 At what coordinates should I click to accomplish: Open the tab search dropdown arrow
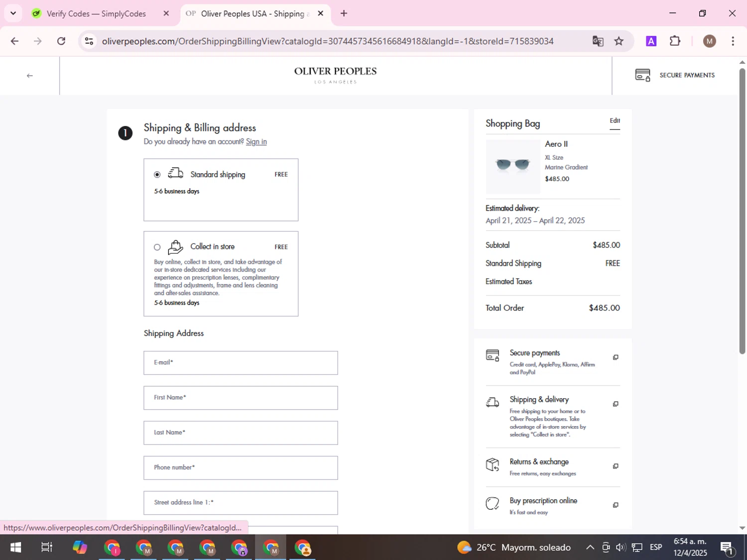coord(13,13)
